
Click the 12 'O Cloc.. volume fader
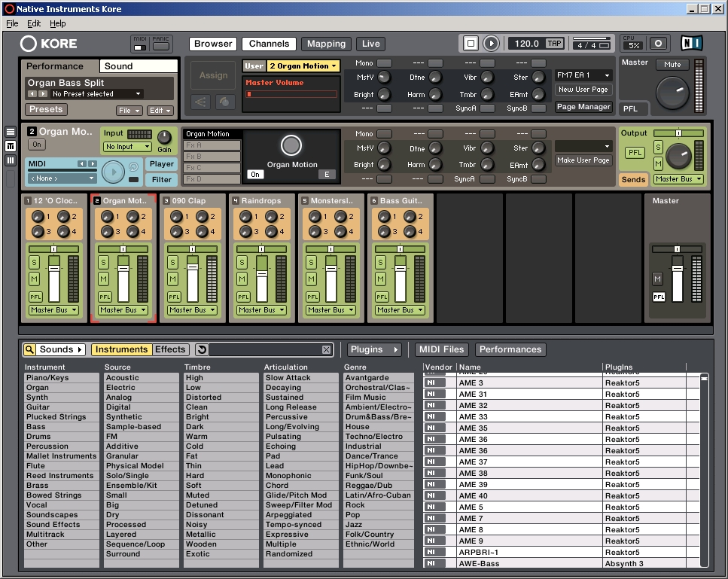54,268
